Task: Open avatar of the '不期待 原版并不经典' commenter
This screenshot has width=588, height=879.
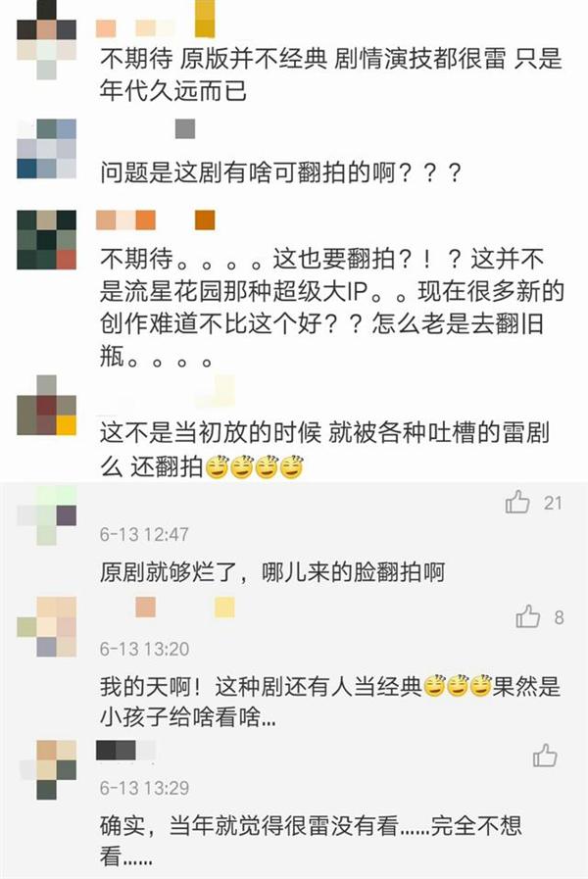Action: coord(46,39)
